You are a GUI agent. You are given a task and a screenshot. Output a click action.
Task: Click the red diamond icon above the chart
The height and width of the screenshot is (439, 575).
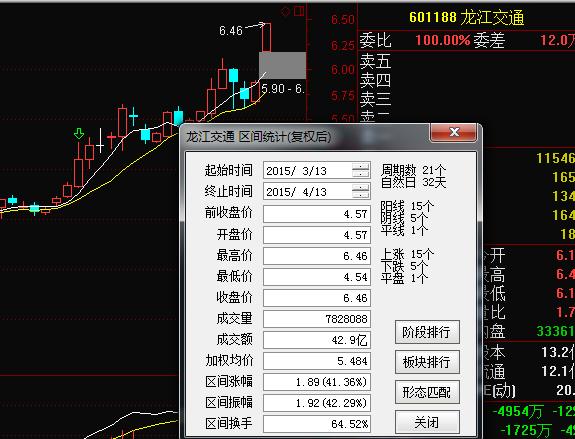coord(285,12)
